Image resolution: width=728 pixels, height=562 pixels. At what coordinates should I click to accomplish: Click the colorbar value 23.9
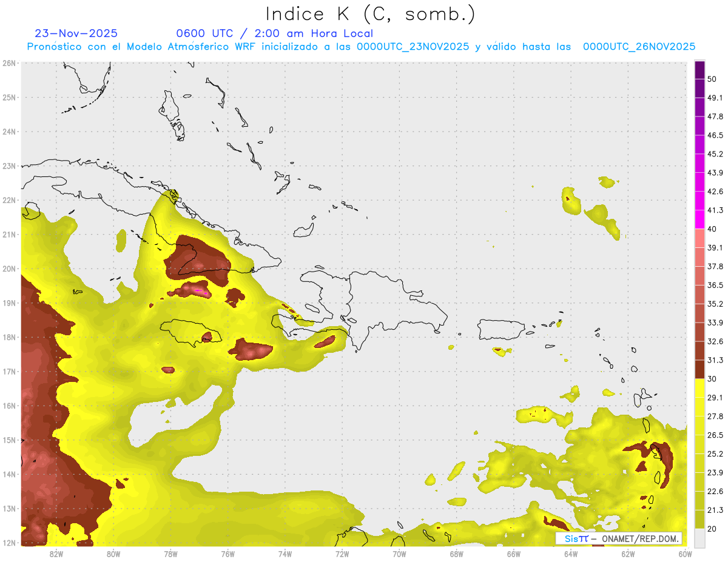(715, 473)
